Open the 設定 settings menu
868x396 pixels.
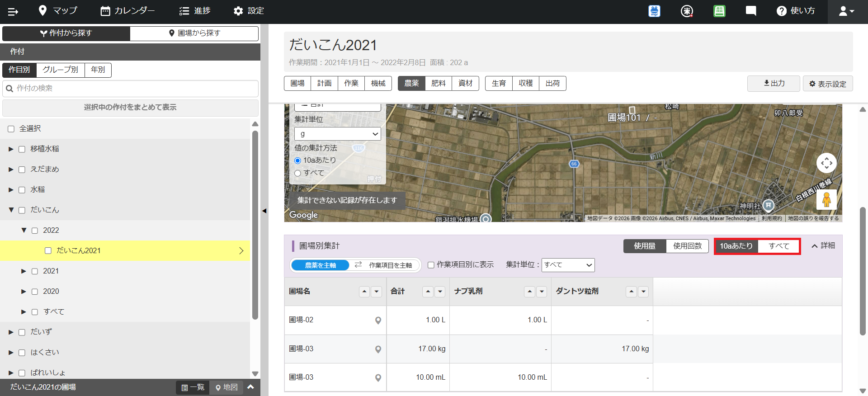point(249,11)
